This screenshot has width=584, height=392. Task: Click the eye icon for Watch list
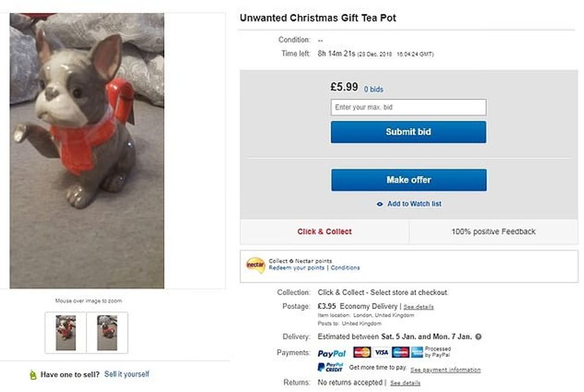click(380, 204)
